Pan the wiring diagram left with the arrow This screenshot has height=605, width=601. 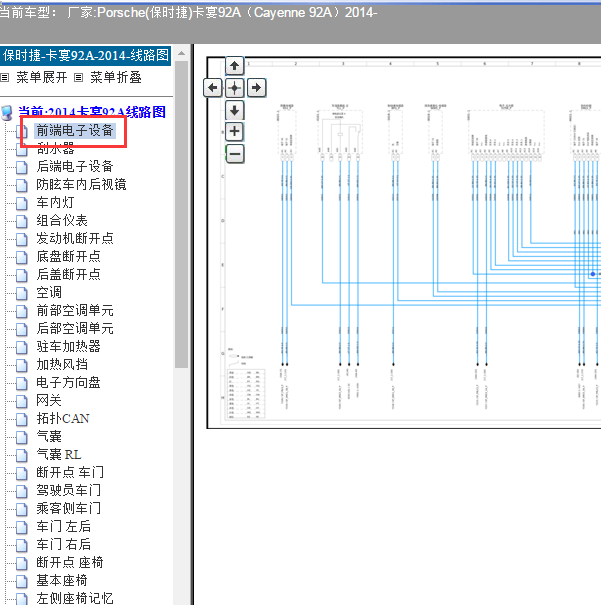click(213, 88)
